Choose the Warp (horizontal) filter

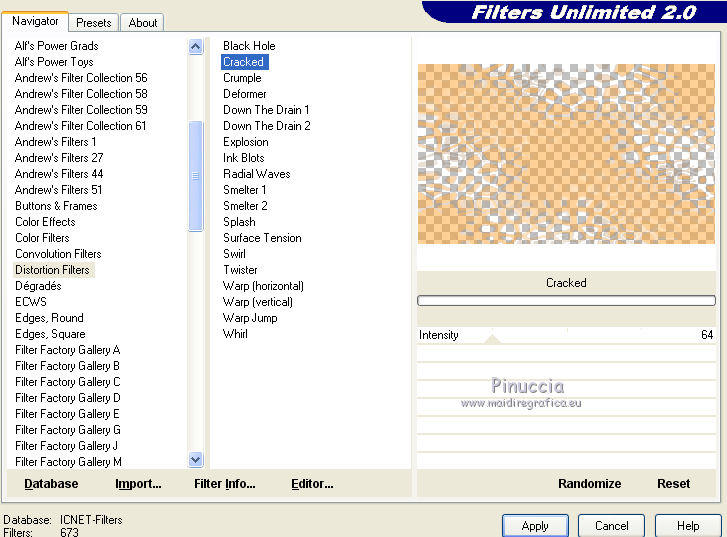263,286
